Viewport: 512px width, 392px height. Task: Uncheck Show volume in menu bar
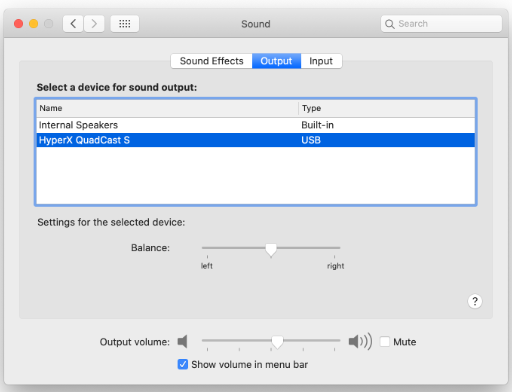click(x=183, y=364)
